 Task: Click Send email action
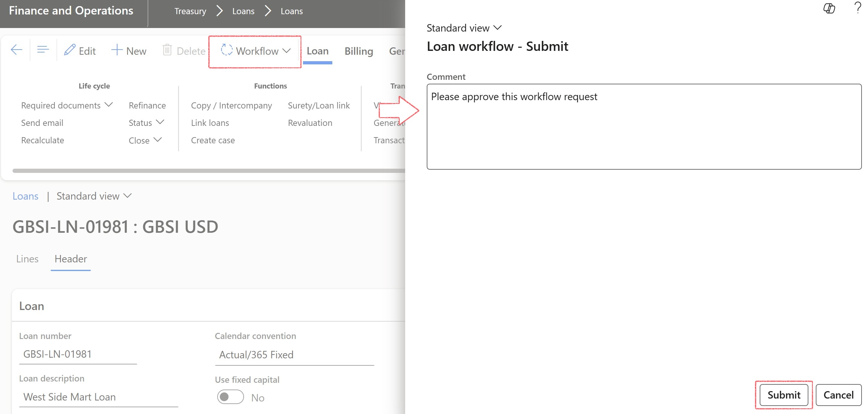click(42, 123)
